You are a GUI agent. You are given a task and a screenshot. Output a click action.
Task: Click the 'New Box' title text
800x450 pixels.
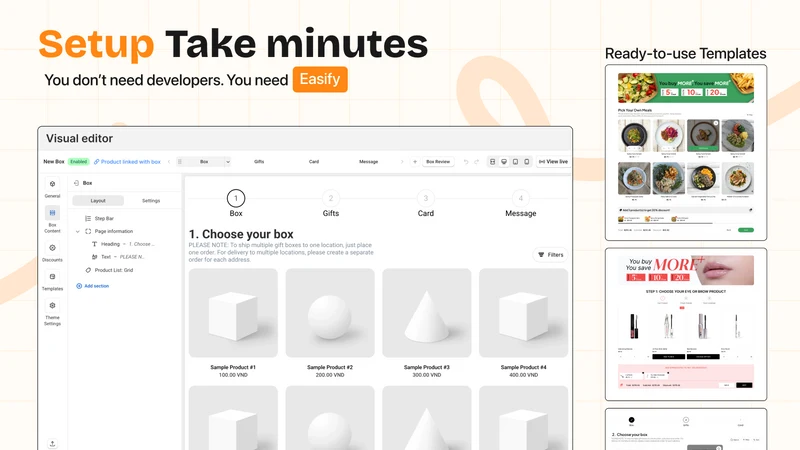[x=54, y=162]
